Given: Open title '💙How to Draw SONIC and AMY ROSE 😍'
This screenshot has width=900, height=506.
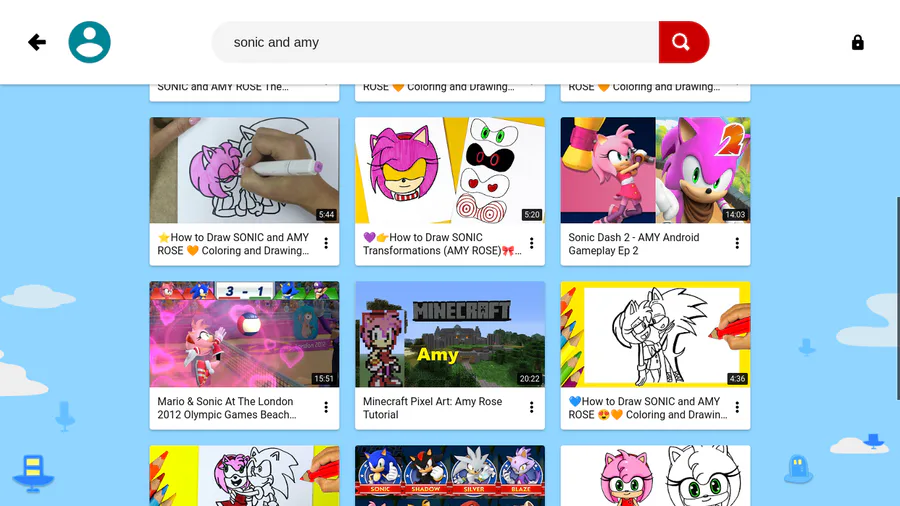Looking at the screenshot, I should tap(648, 408).
